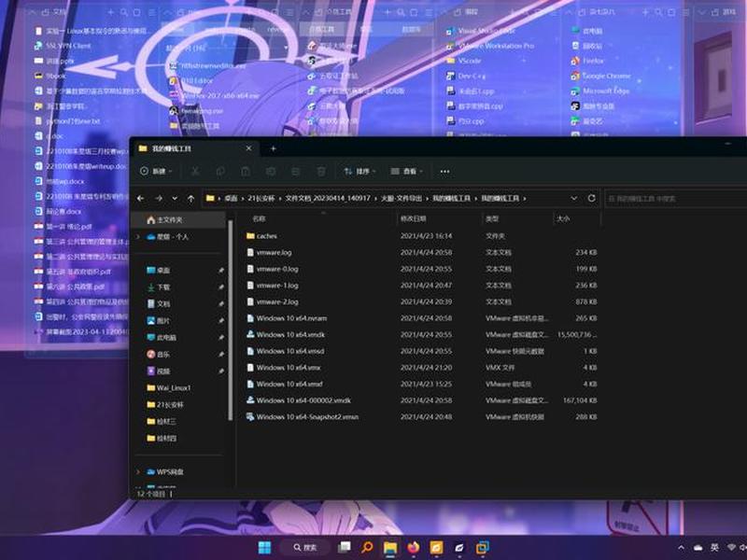
Task: Close the current Explorer tab
Action: tap(248, 148)
